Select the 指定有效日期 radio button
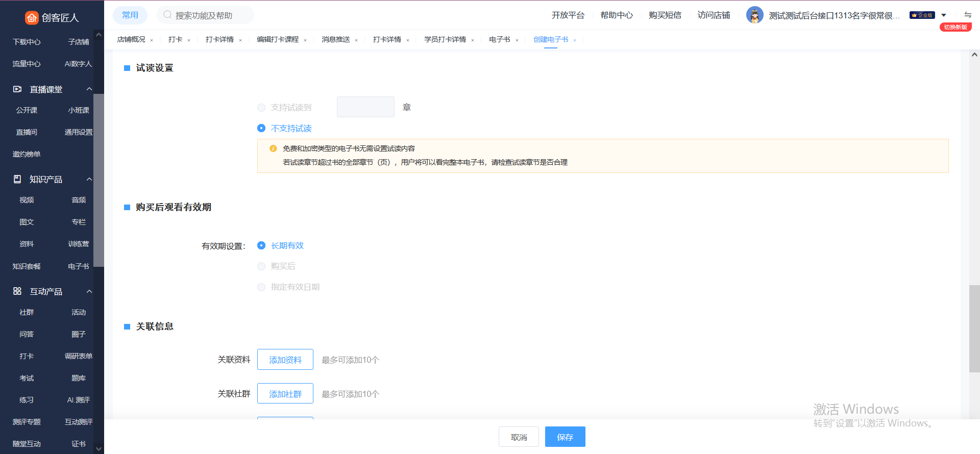 point(261,287)
